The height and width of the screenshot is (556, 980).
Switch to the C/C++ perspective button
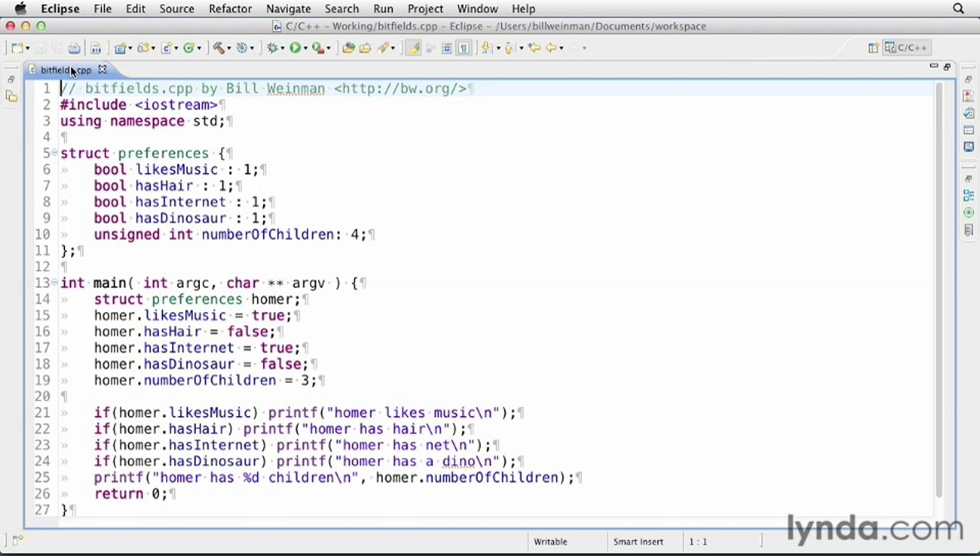pos(907,48)
